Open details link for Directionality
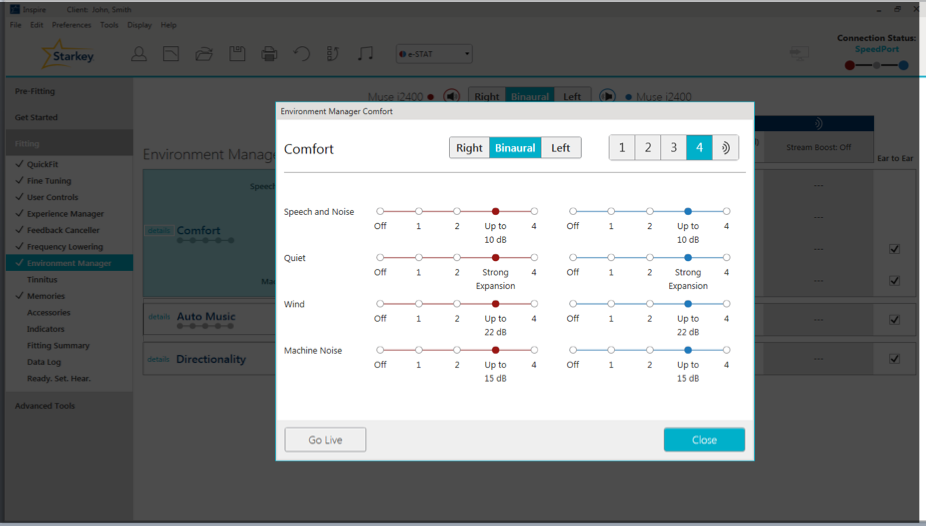 pyautogui.click(x=158, y=360)
